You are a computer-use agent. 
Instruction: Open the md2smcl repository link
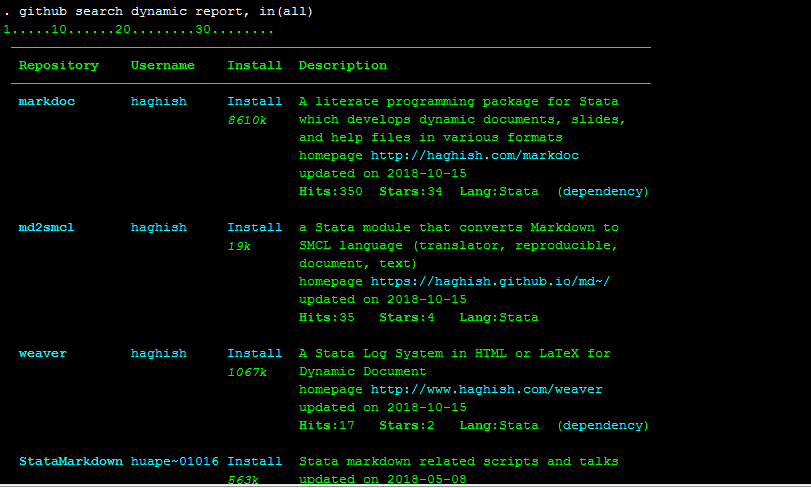coord(47,227)
